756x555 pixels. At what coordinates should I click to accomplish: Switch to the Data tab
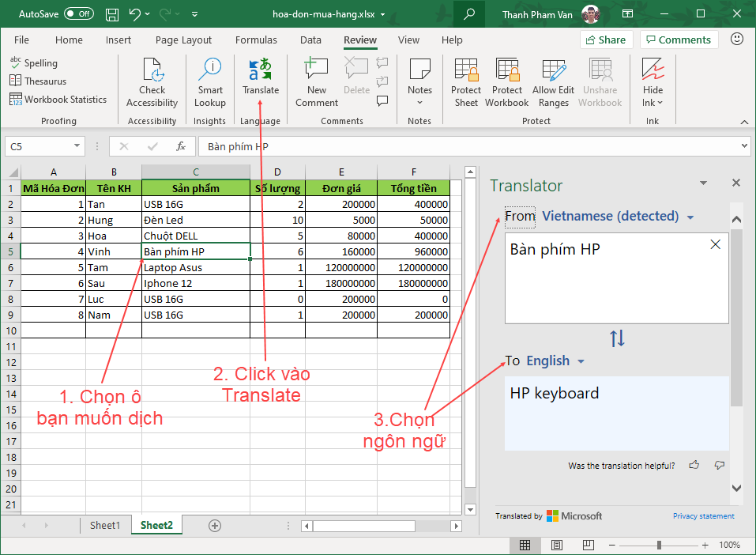click(310, 40)
